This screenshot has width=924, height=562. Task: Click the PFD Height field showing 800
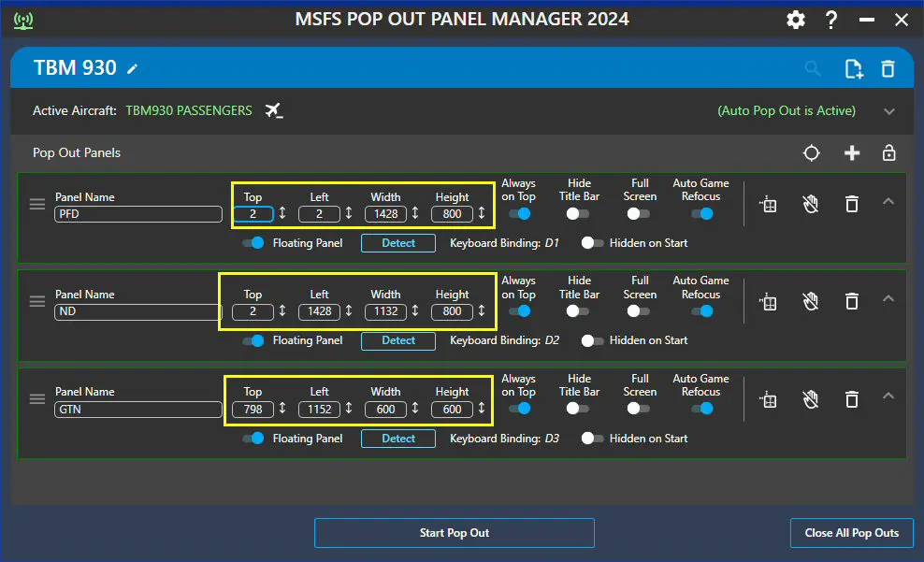[x=452, y=214]
